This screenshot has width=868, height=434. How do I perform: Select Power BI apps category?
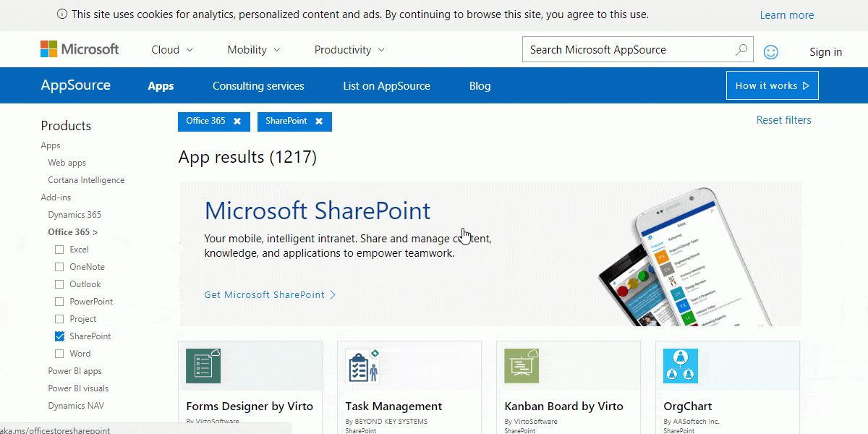point(75,371)
